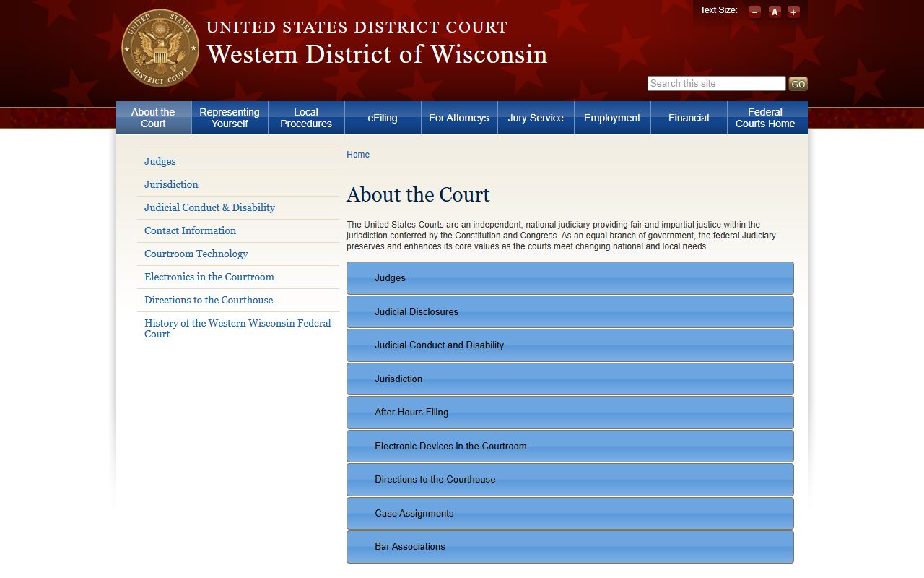Open the eFiling menu tab
Image resolution: width=924 pixels, height=578 pixels.
coord(383,118)
